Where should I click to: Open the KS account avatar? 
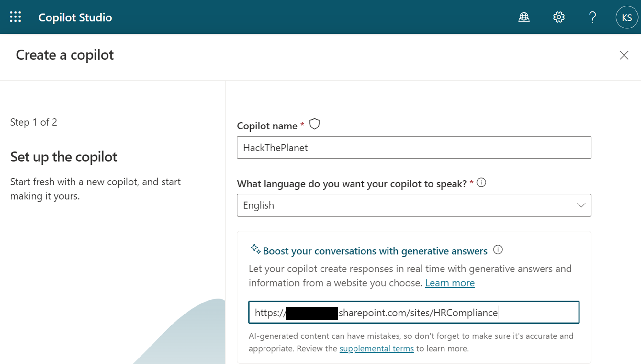pyautogui.click(x=627, y=17)
